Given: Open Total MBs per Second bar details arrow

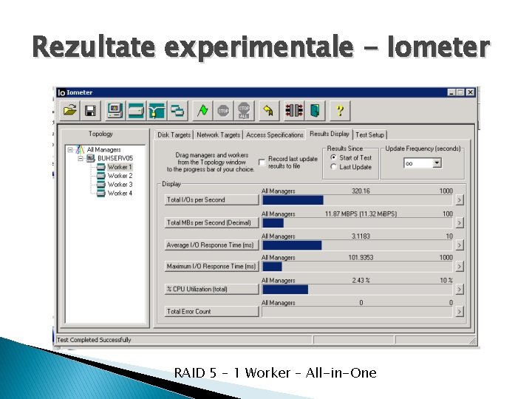Looking at the screenshot, I should pyautogui.click(x=460, y=223).
